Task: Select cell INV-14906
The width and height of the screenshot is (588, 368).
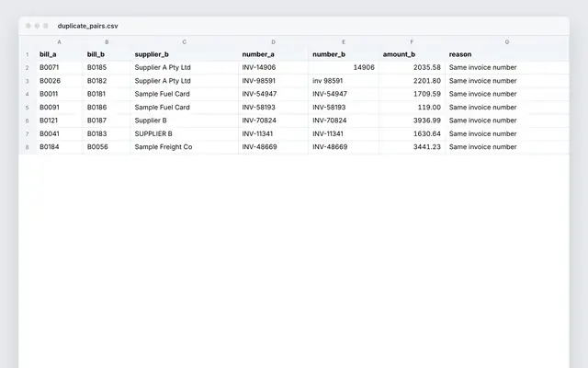Action: click(274, 67)
